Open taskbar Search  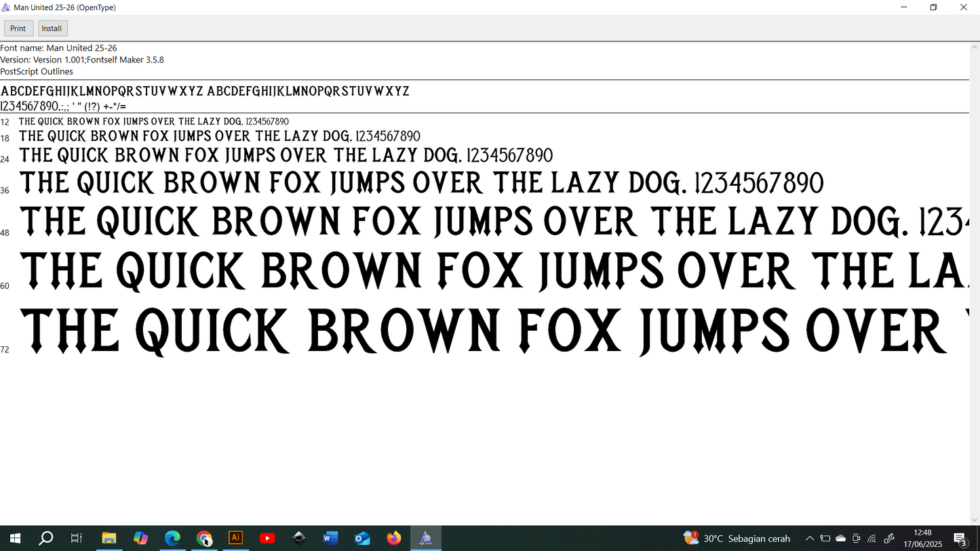pos(46,538)
